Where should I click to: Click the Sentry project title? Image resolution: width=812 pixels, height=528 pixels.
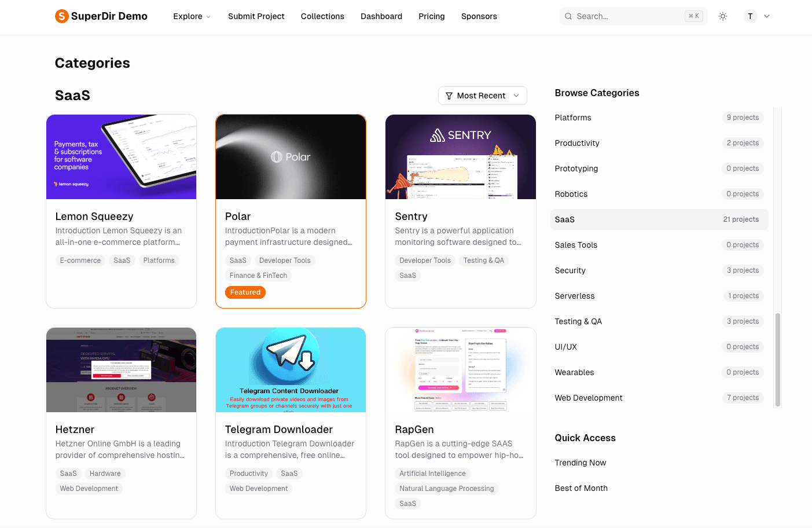tap(411, 217)
